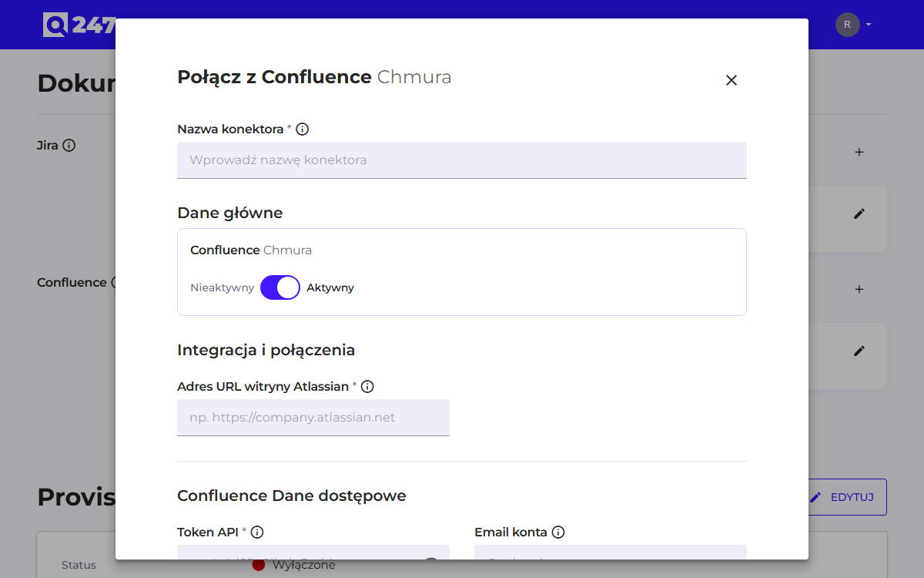The height and width of the screenshot is (578, 924).
Task: Click the Confluence label in background page
Action: [72, 283]
